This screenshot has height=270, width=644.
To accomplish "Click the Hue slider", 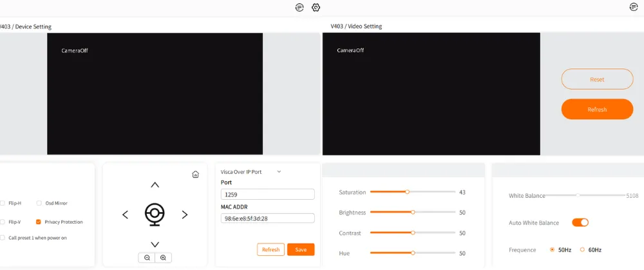I will coord(413,253).
